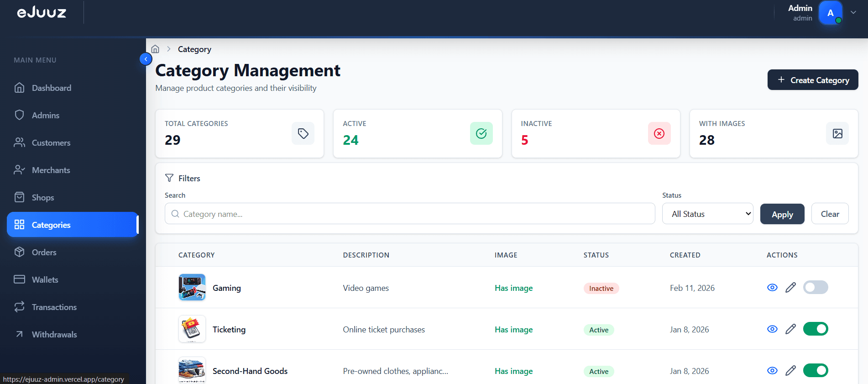
Task: Navigate to Merchants
Action: click(73, 170)
